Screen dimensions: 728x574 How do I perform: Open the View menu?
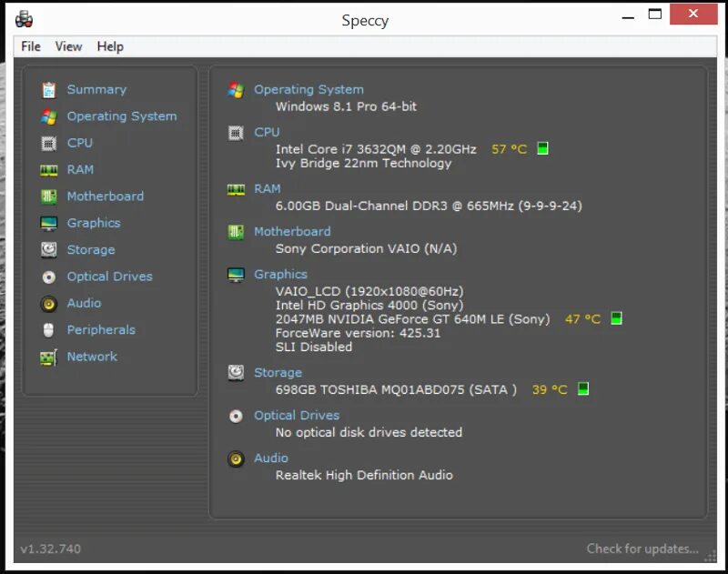click(68, 46)
